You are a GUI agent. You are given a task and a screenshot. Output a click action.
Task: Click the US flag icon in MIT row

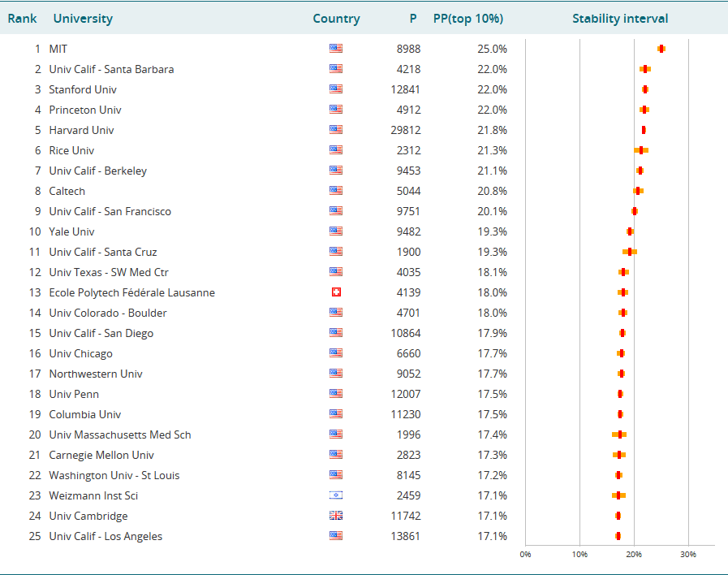[336, 48]
